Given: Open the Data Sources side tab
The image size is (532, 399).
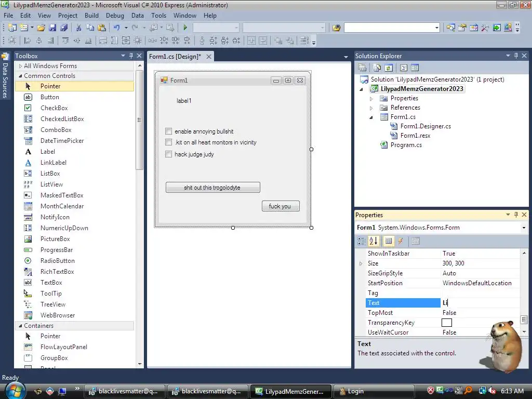Looking at the screenshot, I should [x=5, y=76].
